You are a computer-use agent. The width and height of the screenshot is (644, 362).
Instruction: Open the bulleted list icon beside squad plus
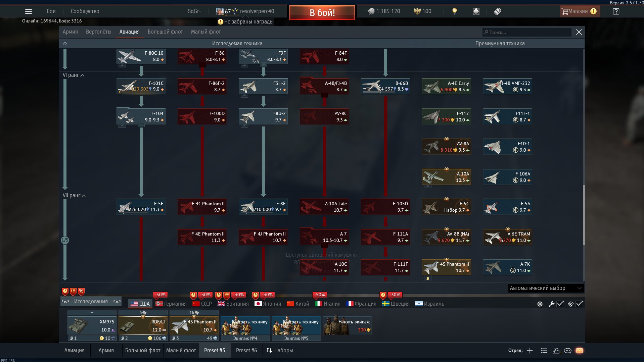point(544,351)
